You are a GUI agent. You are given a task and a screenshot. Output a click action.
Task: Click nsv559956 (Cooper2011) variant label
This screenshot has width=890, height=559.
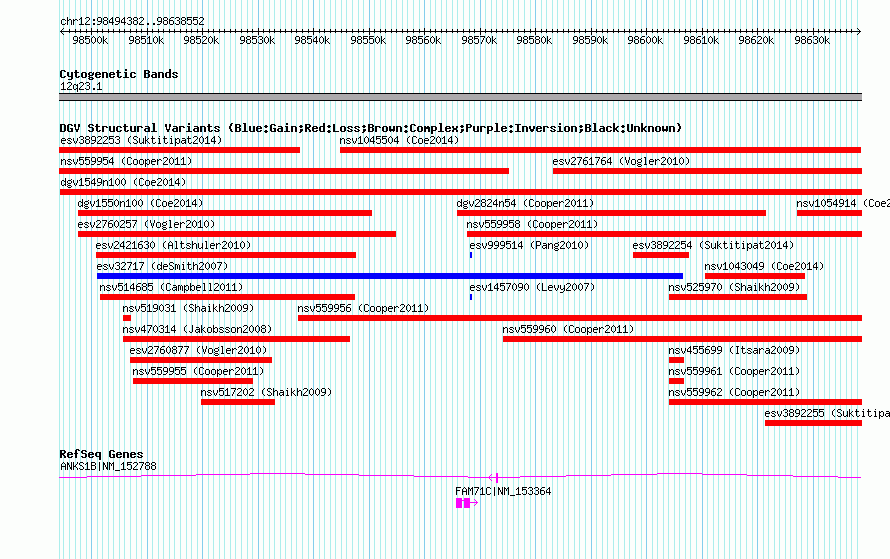363,308
